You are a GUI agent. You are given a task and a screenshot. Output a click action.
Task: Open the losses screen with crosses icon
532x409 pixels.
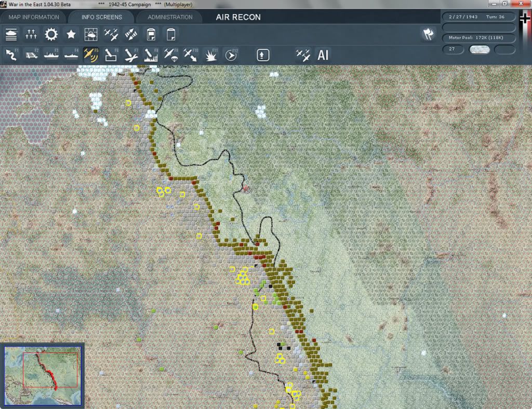(31, 34)
